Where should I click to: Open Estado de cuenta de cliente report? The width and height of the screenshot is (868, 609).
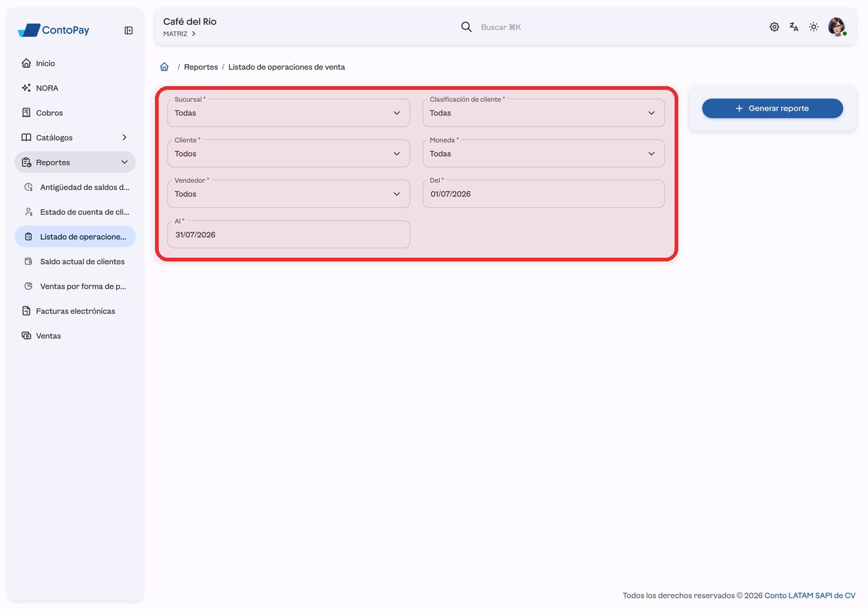click(75, 212)
